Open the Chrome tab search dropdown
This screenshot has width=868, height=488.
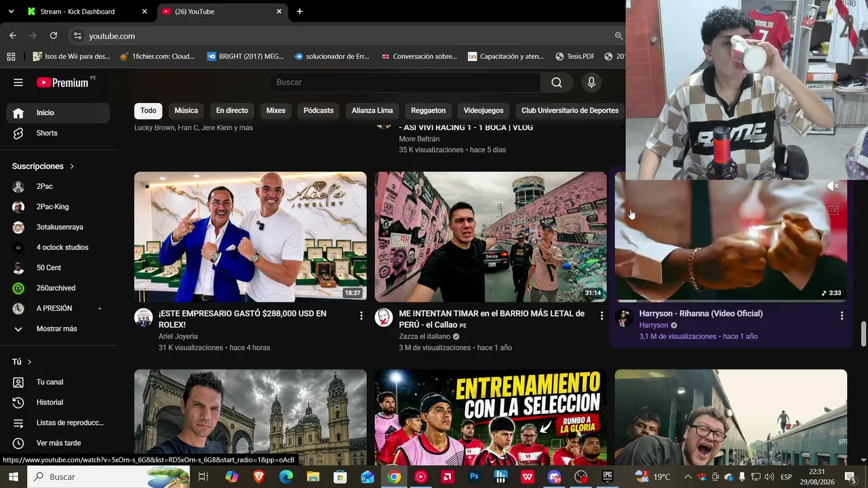point(11,12)
